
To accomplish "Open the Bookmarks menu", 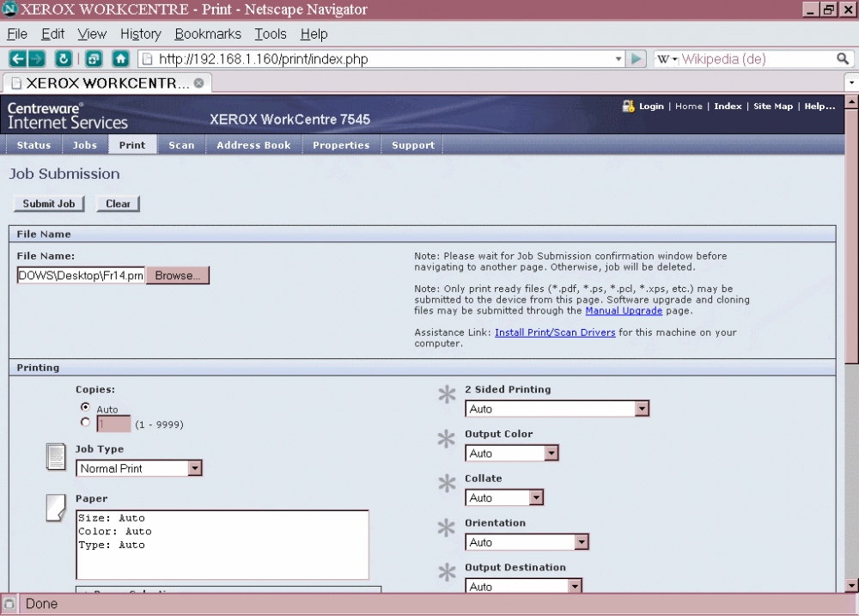I will pyautogui.click(x=208, y=34).
